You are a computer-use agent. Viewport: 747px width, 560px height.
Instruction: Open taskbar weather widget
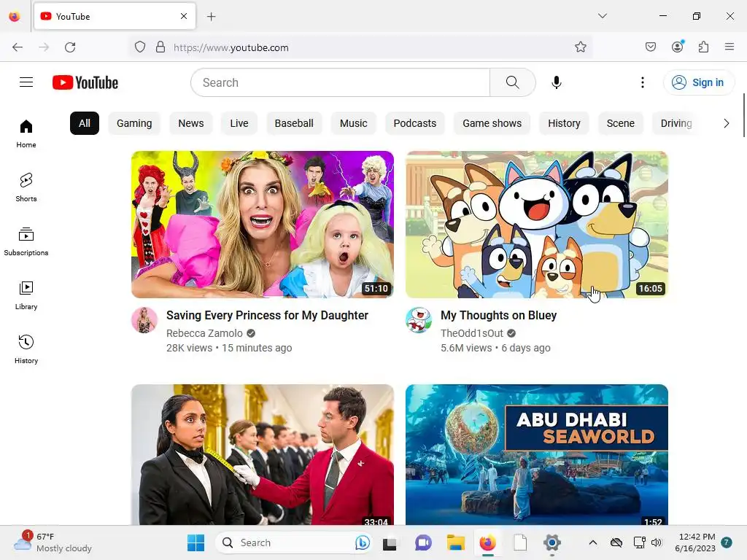coord(53,542)
